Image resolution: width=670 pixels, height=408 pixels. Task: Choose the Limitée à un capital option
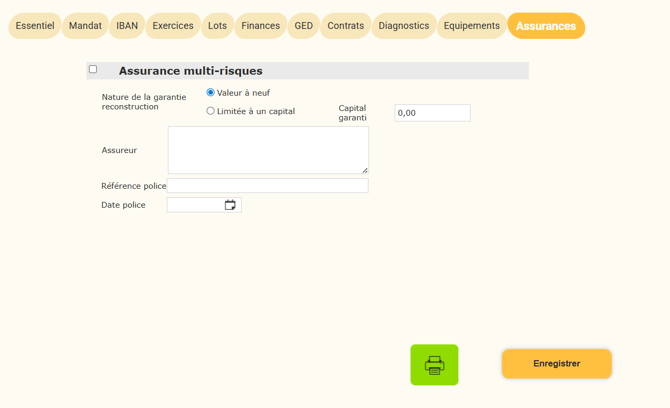210,111
